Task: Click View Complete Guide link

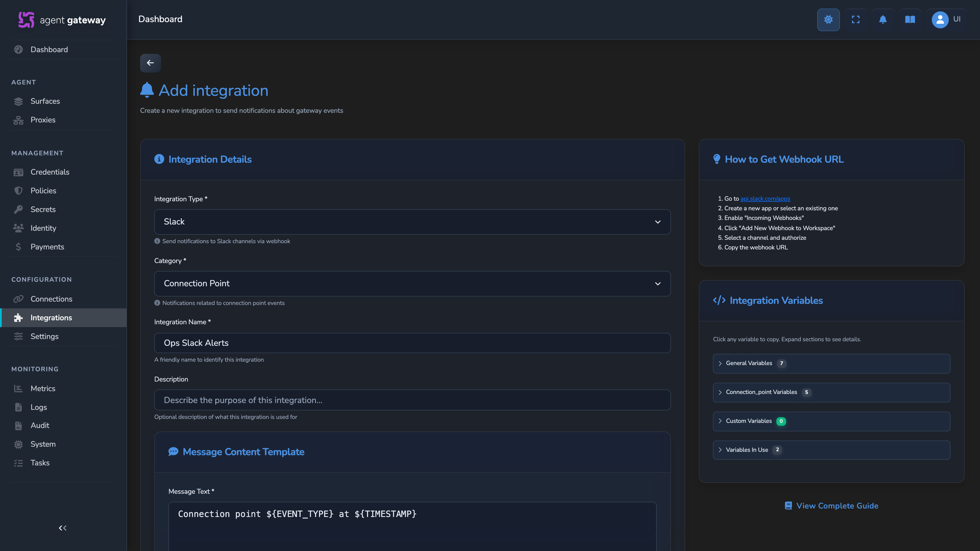Action: coord(832,506)
